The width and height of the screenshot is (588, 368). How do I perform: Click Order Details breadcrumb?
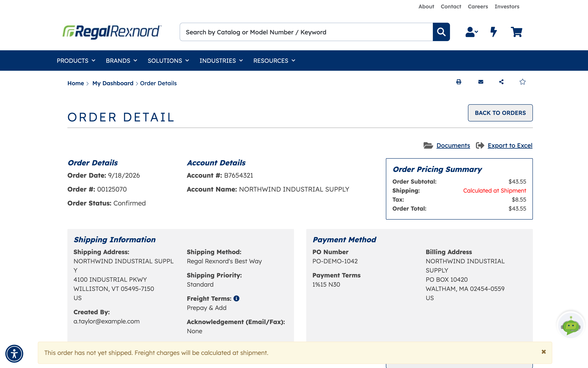[158, 83]
